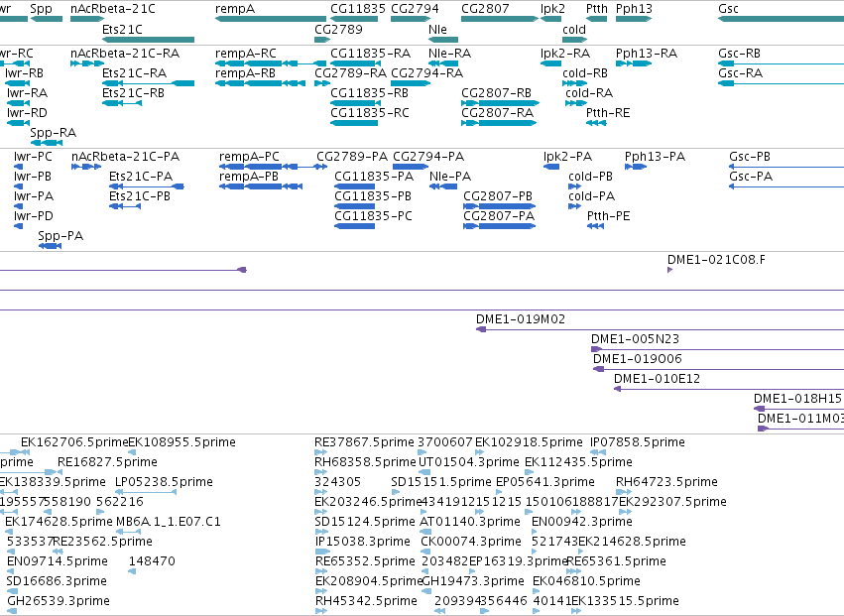This screenshot has width=844, height=616.
Task: Click the EK292307.5prime EST label
Action: point(672,502)
